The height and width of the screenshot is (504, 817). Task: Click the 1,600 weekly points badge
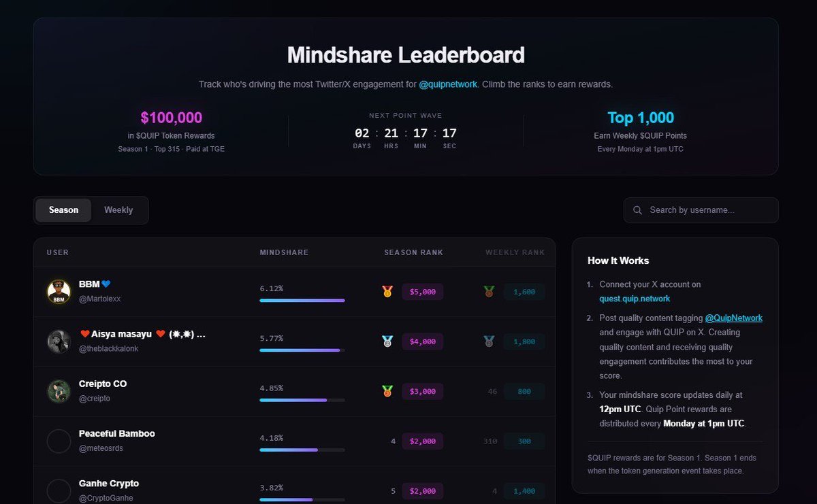click(524, 292)
